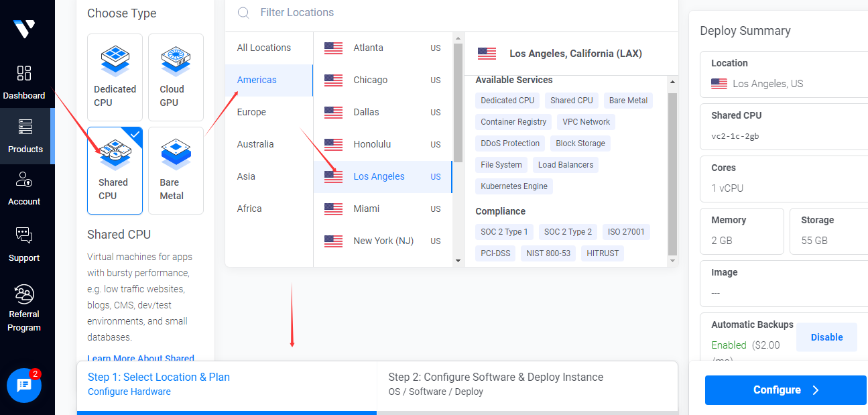Image resolution: width=868 pixels, height=415 pixels.
Task: Select the Dedicated CPU type card
Action: click(x=115, y=77)
